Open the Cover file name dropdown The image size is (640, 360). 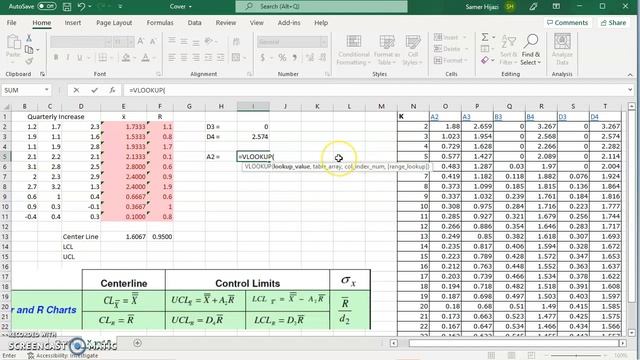(181, 7)
